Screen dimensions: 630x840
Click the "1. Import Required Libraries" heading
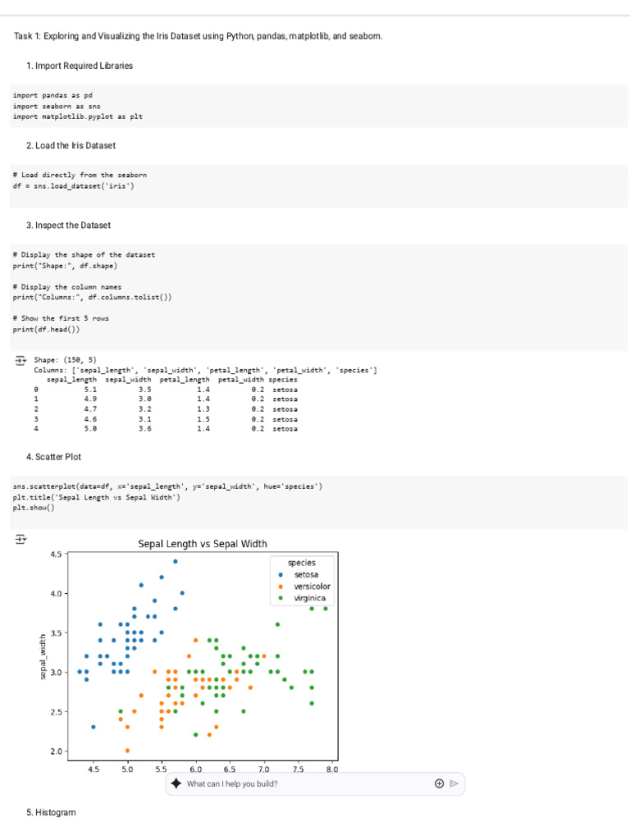80,66
